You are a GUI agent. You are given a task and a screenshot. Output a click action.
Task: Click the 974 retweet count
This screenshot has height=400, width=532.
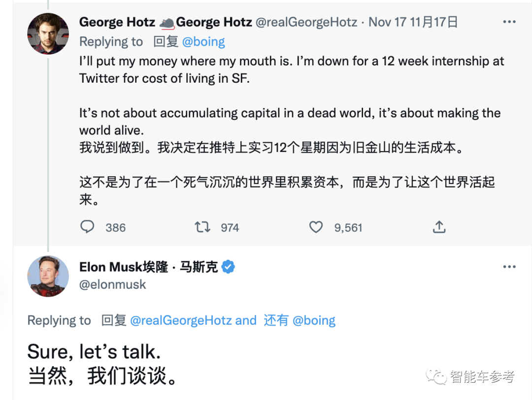point(230,228)
